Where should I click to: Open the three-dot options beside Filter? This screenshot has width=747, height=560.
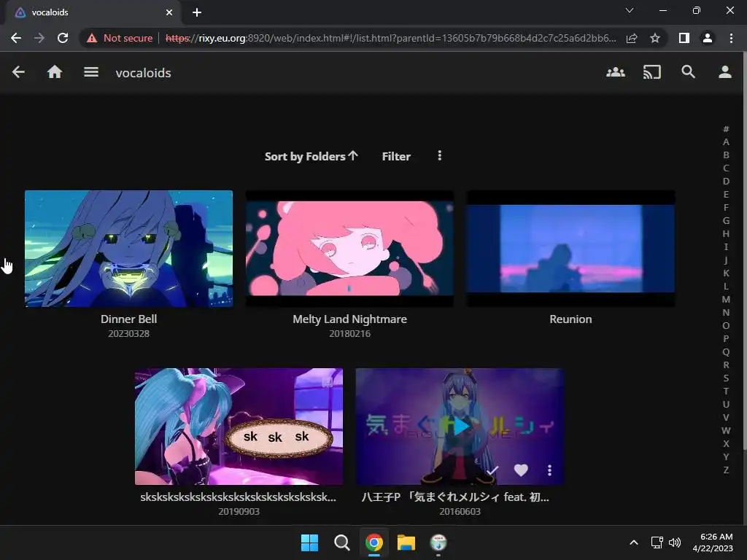click(x=439, y=156)
